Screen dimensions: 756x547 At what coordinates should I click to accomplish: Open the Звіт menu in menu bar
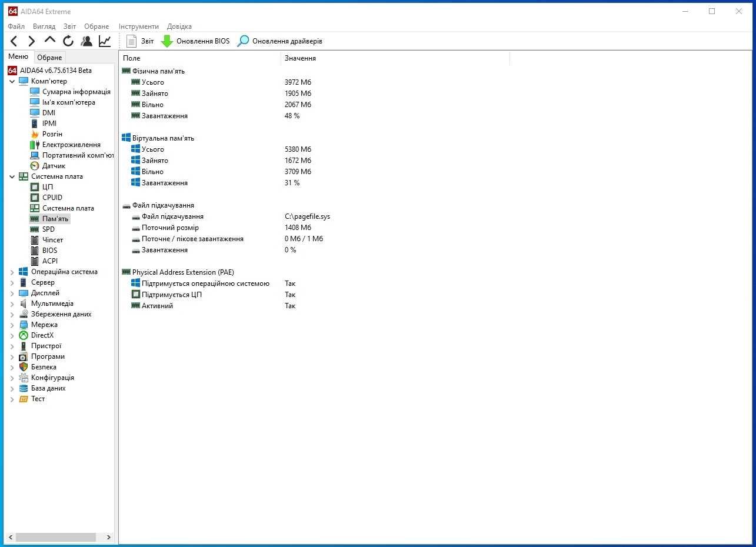tap(70, 26)
